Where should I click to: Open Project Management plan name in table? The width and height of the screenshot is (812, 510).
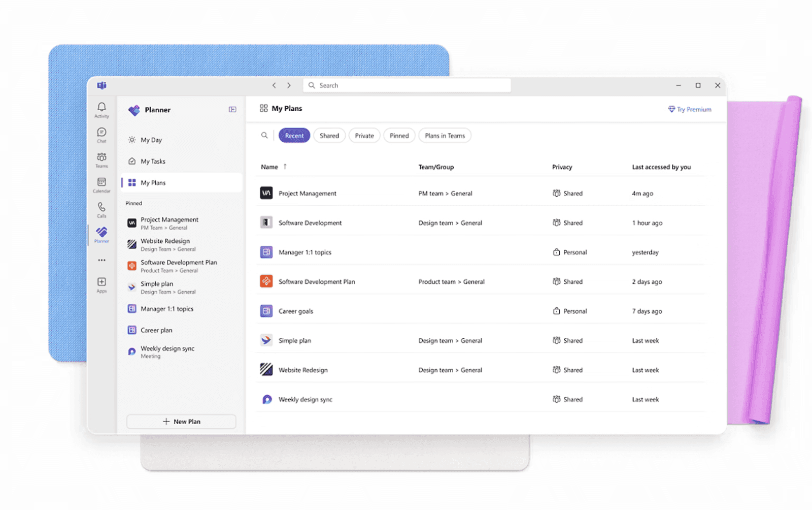point(308,193)
